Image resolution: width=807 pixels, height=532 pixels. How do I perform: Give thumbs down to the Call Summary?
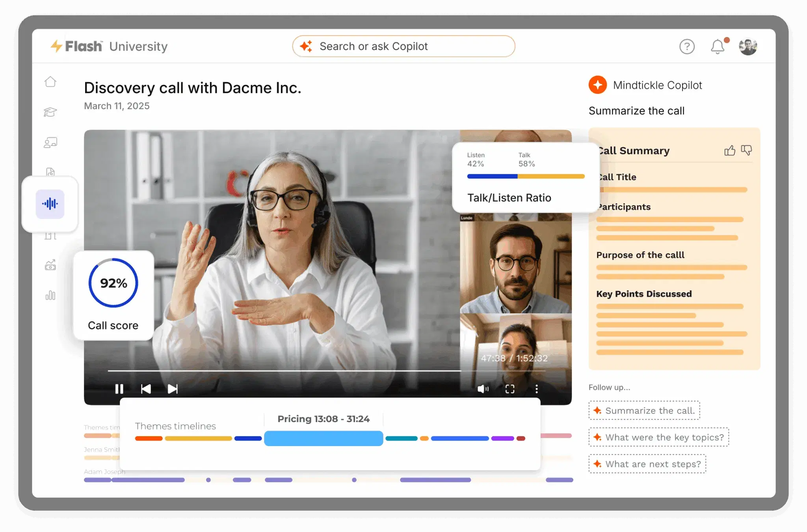[x=747, y=150]
